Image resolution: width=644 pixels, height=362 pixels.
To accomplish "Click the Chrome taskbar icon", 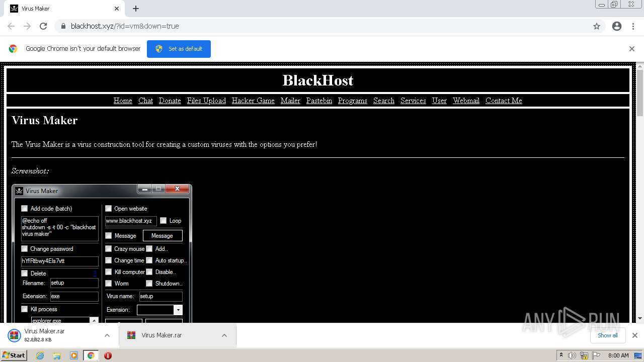I will [x=91, y=355].
